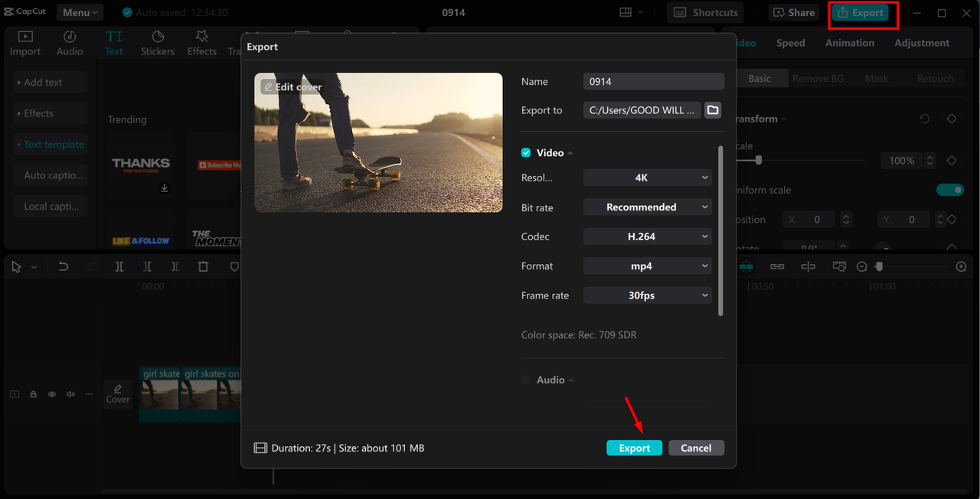Hide the video track with eye icon
The image size is (980, 499).
(x=52, y=394)
